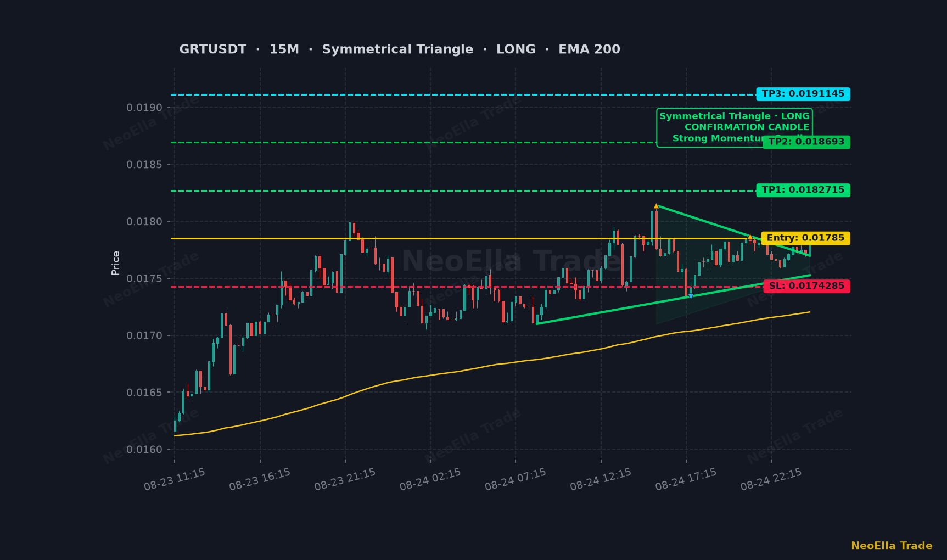Image resolution: width=947 pixels, height=560 pixels.
Task: Click the 08-24 17:15 time axis label
Action: click(x=686, y=479)
